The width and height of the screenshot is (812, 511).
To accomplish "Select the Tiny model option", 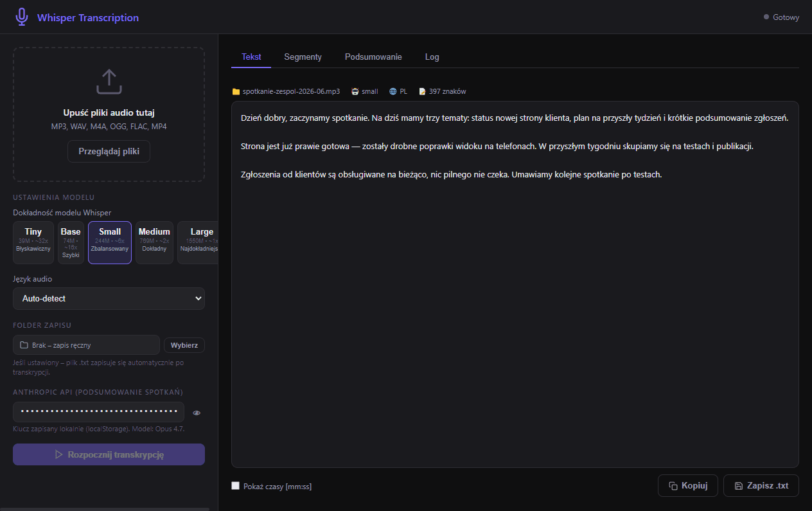I will click(x=33, y=243).
